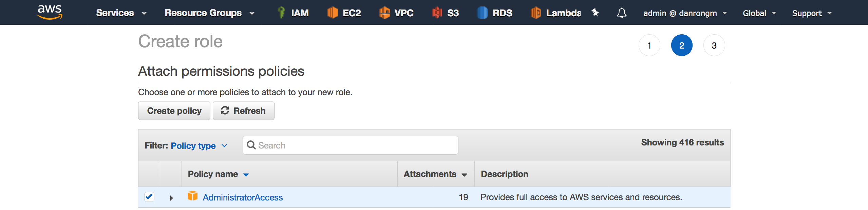Open the Support menu

812,13
